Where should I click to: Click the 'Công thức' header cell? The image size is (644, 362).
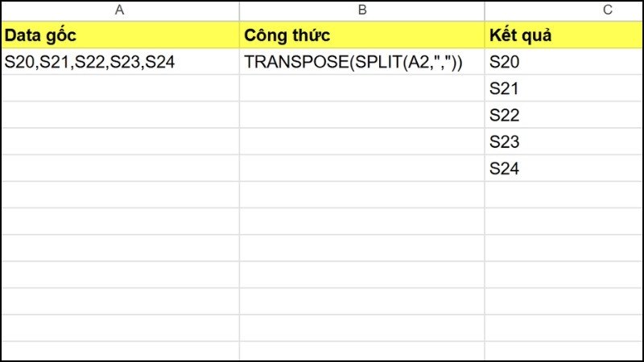[x=361, y=35]
